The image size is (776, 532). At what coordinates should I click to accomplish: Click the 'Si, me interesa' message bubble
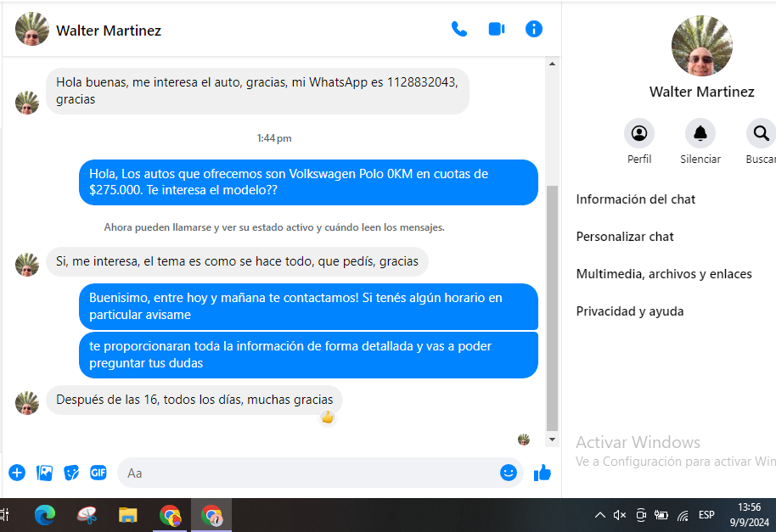(x=237, y=261)
